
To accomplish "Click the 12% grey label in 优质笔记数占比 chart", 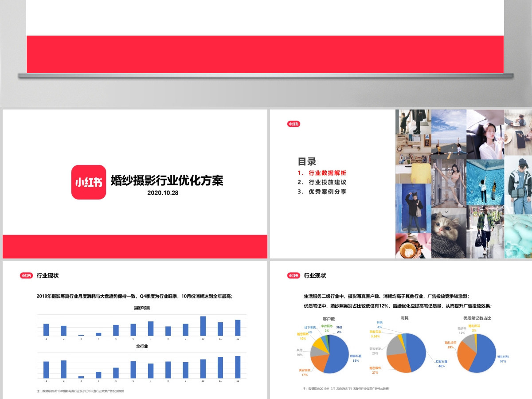I will point(462,330).
